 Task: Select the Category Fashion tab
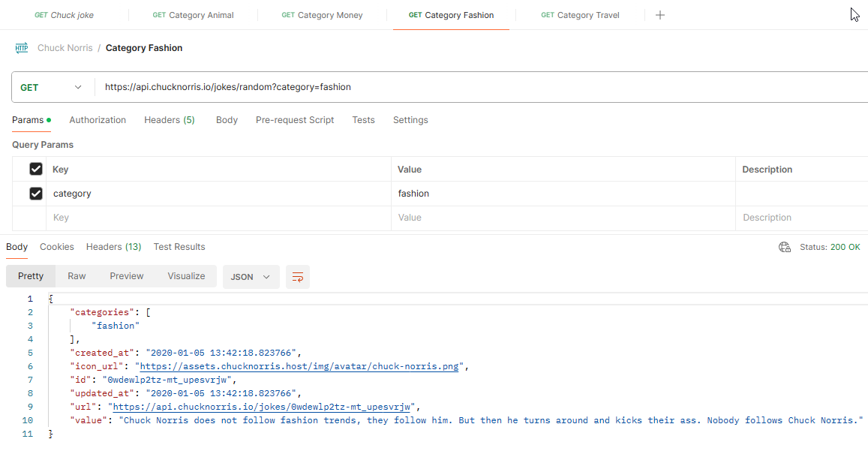451,15
